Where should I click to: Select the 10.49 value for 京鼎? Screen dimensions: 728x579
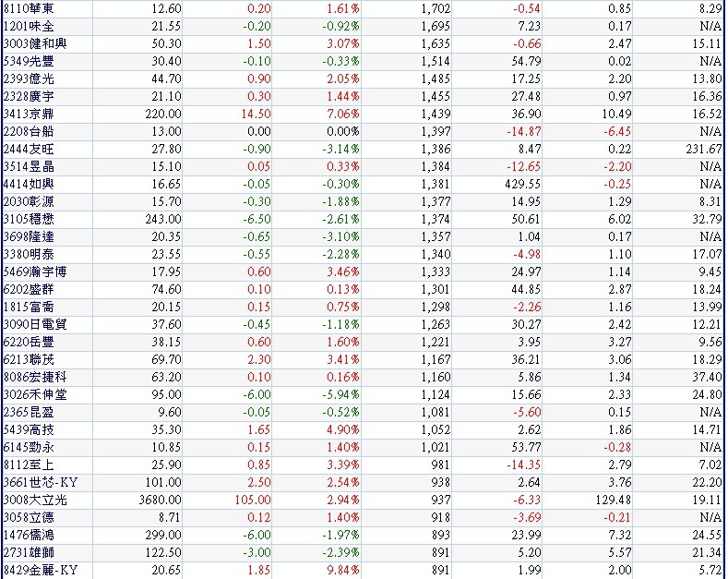tap(616, 114)
